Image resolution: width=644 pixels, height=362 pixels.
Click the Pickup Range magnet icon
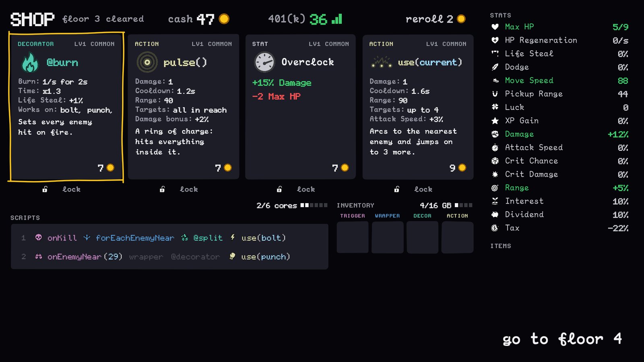(495, 94)
